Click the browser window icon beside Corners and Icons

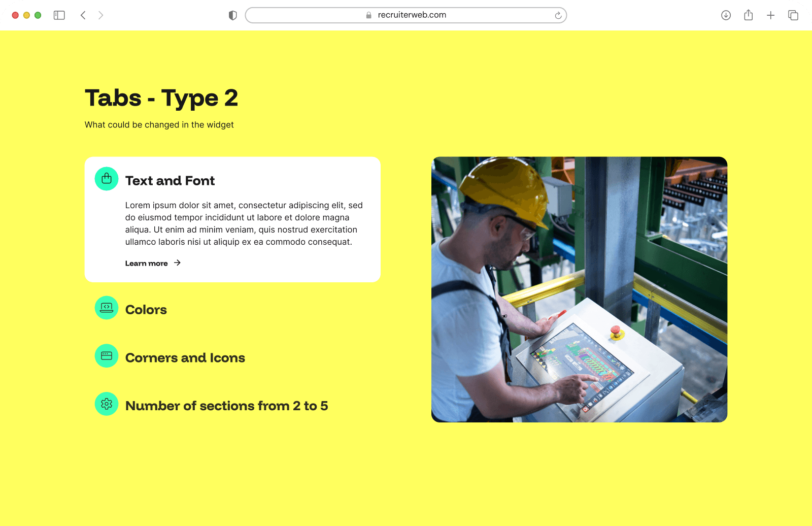[107, 356]
